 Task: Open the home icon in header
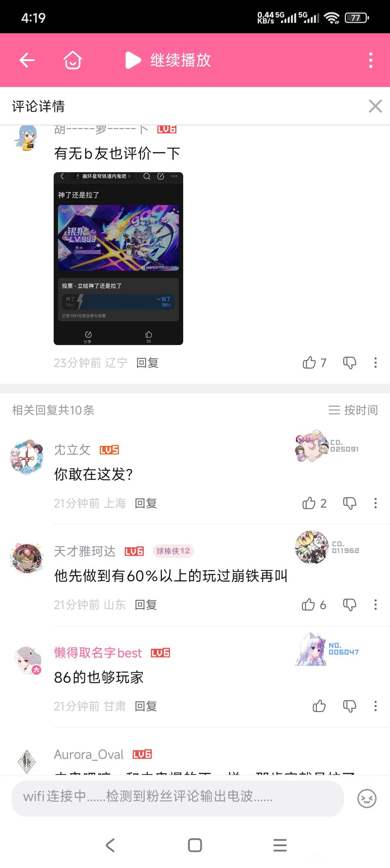click(x=73, y=60)
